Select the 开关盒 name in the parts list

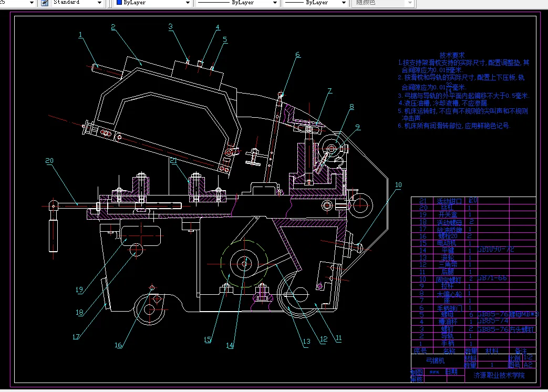tap(448, 214)
